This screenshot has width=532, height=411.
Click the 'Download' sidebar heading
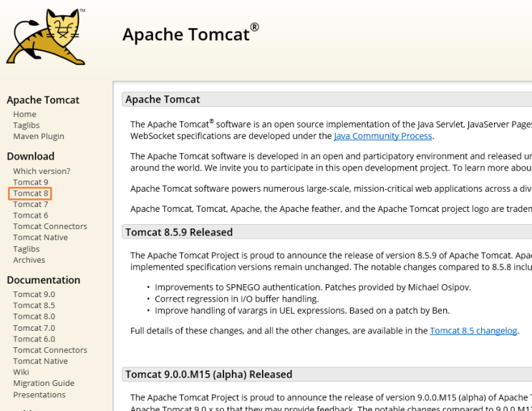[31, 156]
